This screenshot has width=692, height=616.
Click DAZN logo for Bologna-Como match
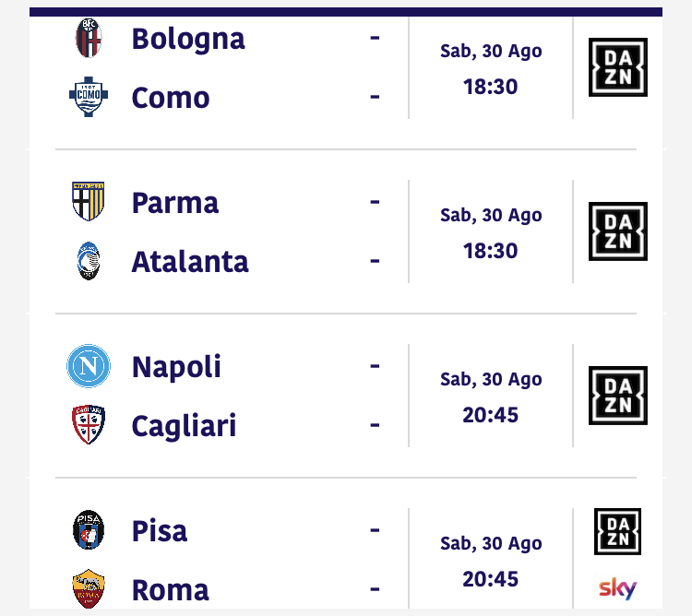[x=618, y=67]
